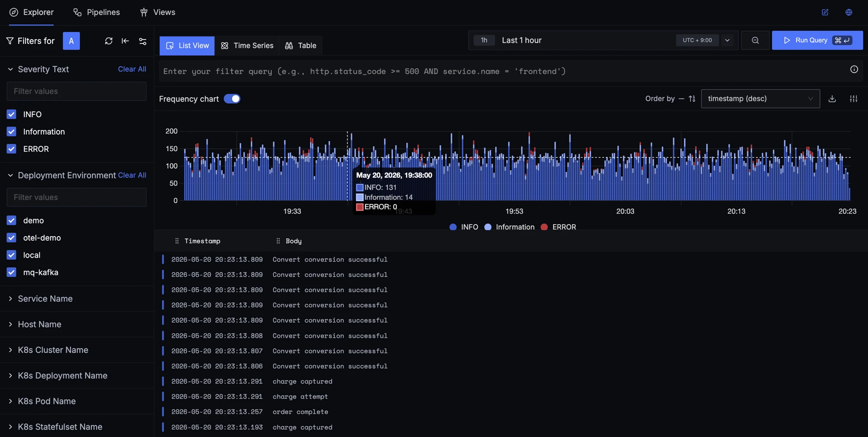The height and width of the screenshot is (437, 868).
Task: Open the Views tab
Action: pyautogui.click(x=157, y=12)
